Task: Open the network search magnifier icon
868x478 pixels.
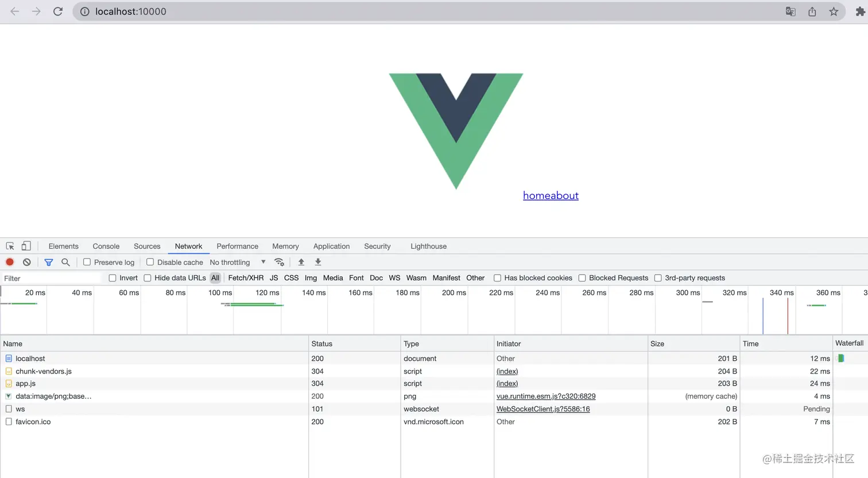Action: tap(65, 262)
